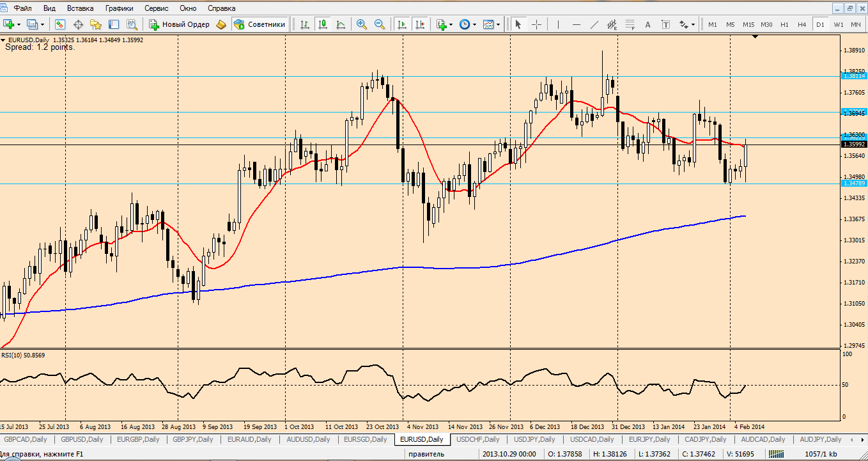The height and width of the screenshot is (461, 868).
Task: Switch chart to candlestick mode
Action: pos(323,24)
